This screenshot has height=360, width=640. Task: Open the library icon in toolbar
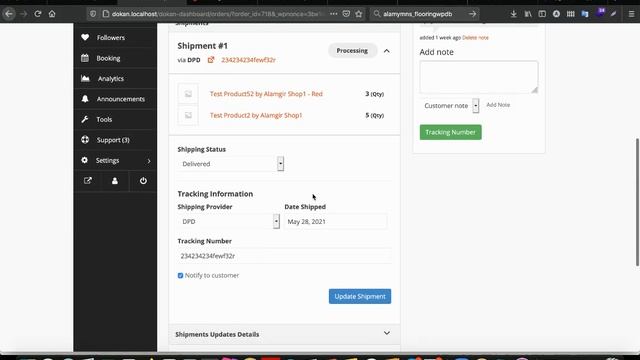tap(528, 14)
